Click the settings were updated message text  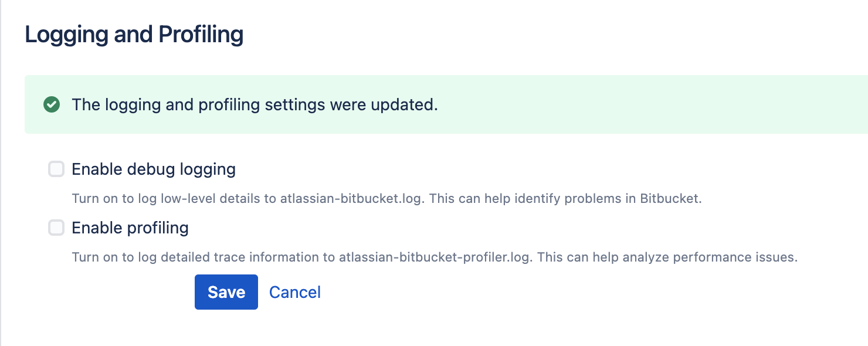pos(255,105)
